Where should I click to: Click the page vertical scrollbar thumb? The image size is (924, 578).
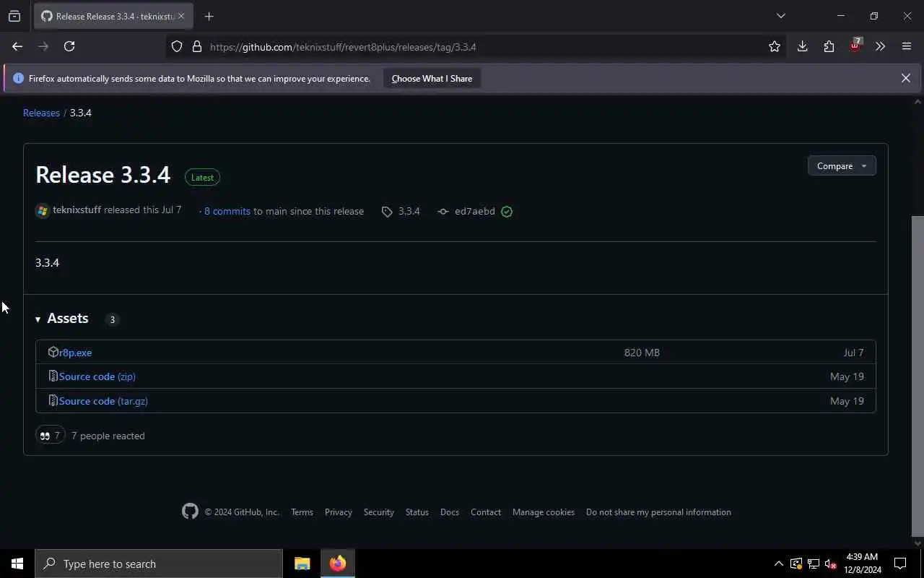coord(918,376)
